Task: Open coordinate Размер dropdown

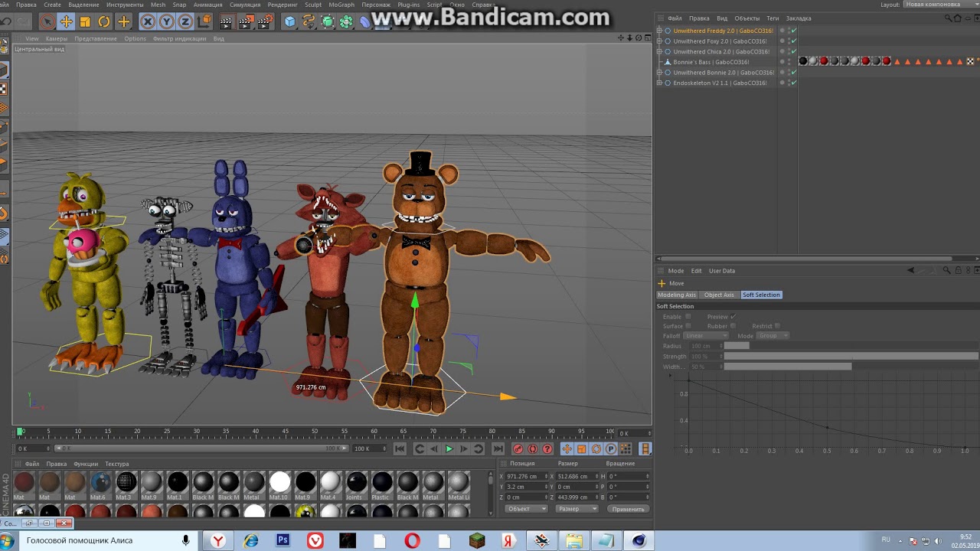Action: coord(577,509)
